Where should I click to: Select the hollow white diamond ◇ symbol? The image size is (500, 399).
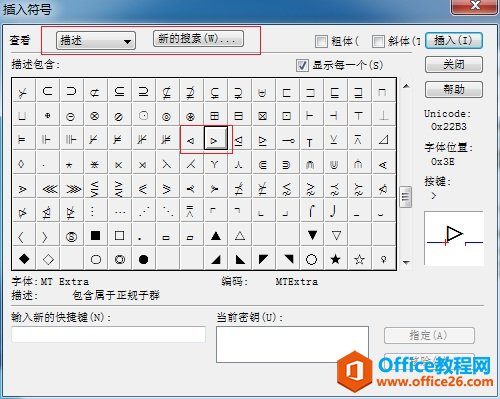point(48,259)
